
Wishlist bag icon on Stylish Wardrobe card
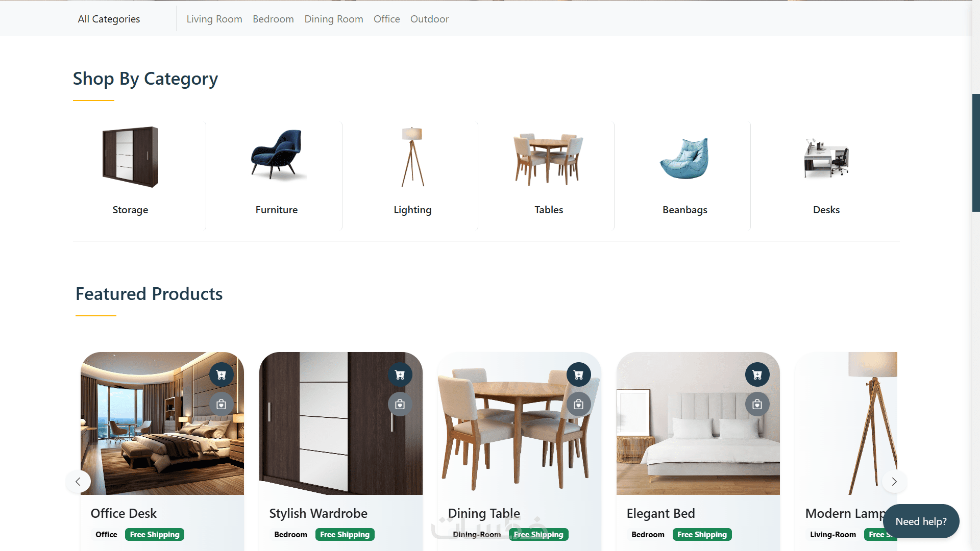[400, 404]
